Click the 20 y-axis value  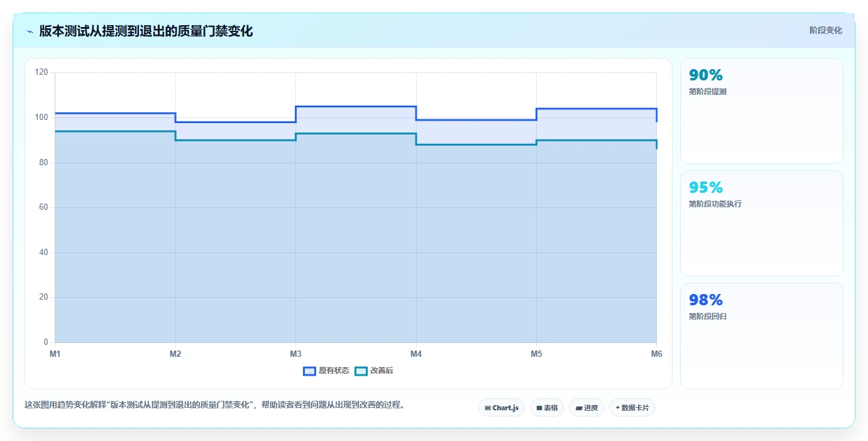point(43,297)
